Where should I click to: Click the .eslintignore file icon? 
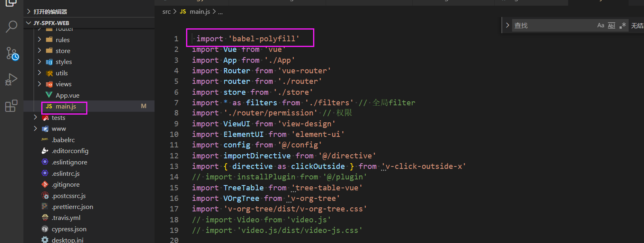coord(45,162)
